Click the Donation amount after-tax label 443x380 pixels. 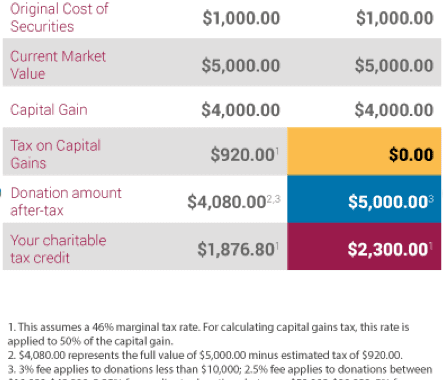click(66, 202)
